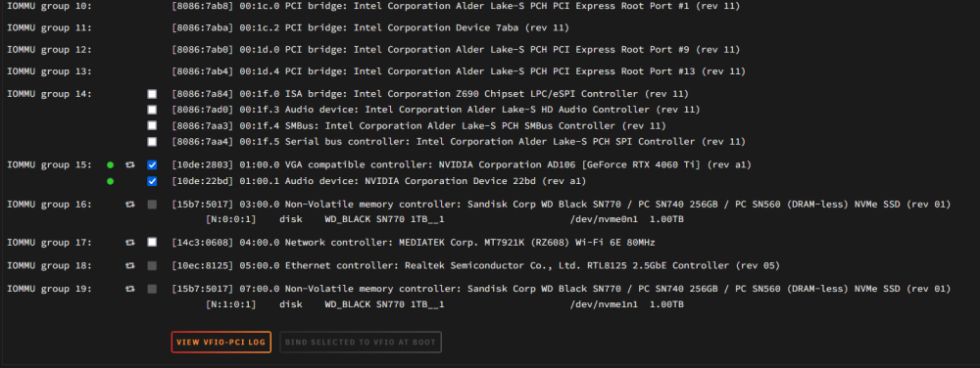
Task: Click the PCI Express Root Port #1 entry
Action: click(x=456, y=6)
